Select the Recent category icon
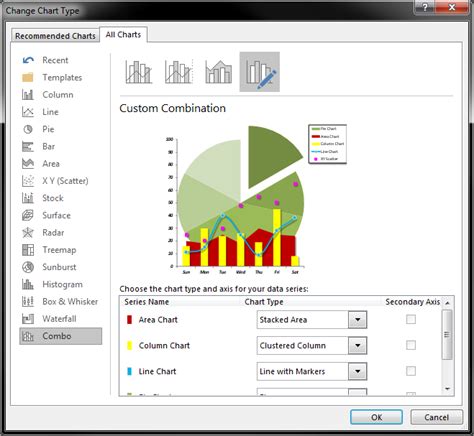The image size is (474, 436). click(28, 60)
